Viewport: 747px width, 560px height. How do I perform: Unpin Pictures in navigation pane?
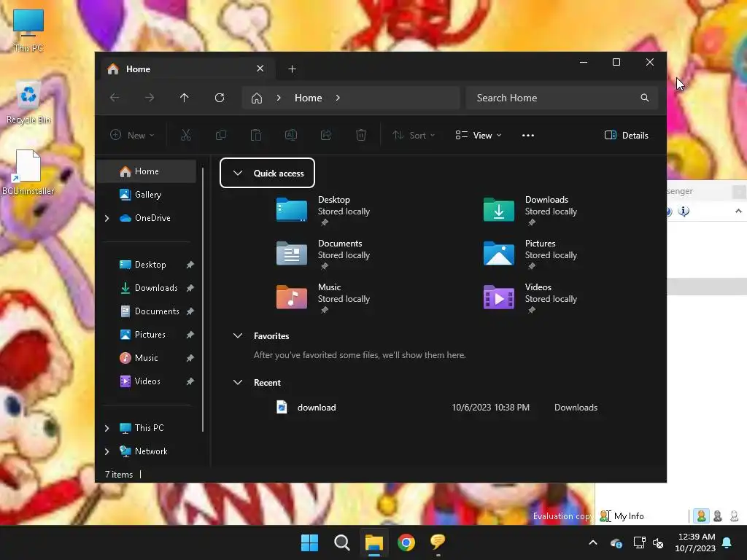tap(190, 335)
